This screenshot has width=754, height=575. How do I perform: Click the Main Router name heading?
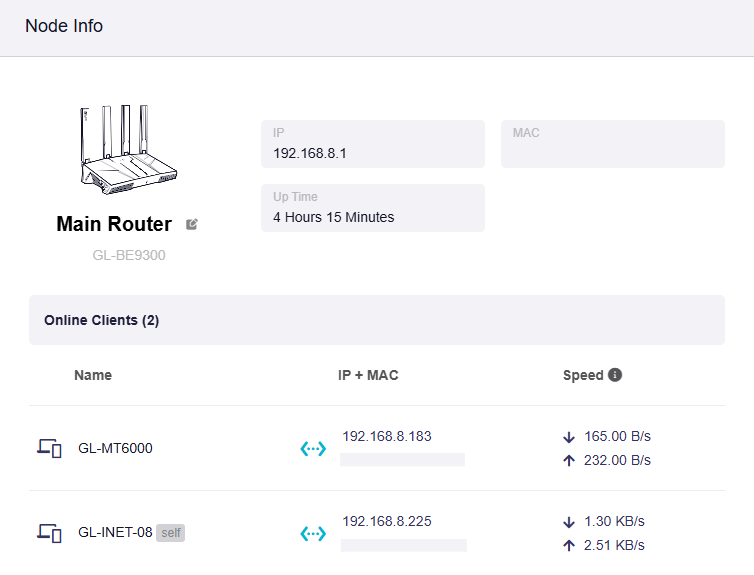tap(114, 224)
